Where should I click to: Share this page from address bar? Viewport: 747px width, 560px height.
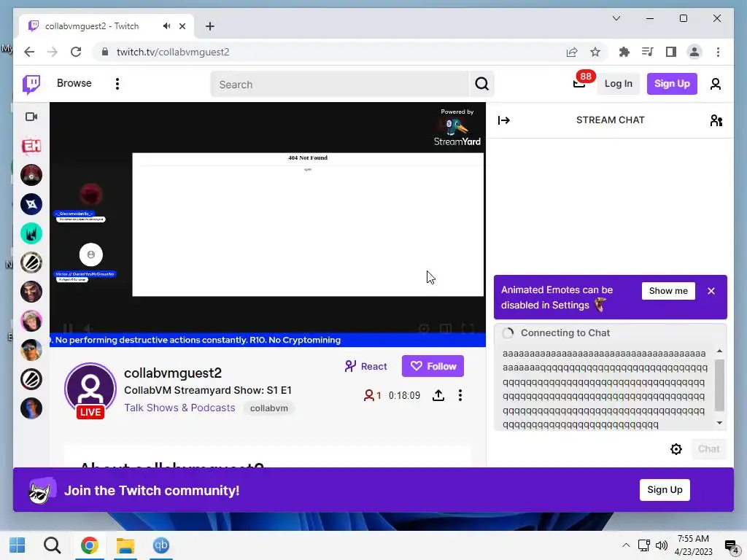tap(572, 52)
